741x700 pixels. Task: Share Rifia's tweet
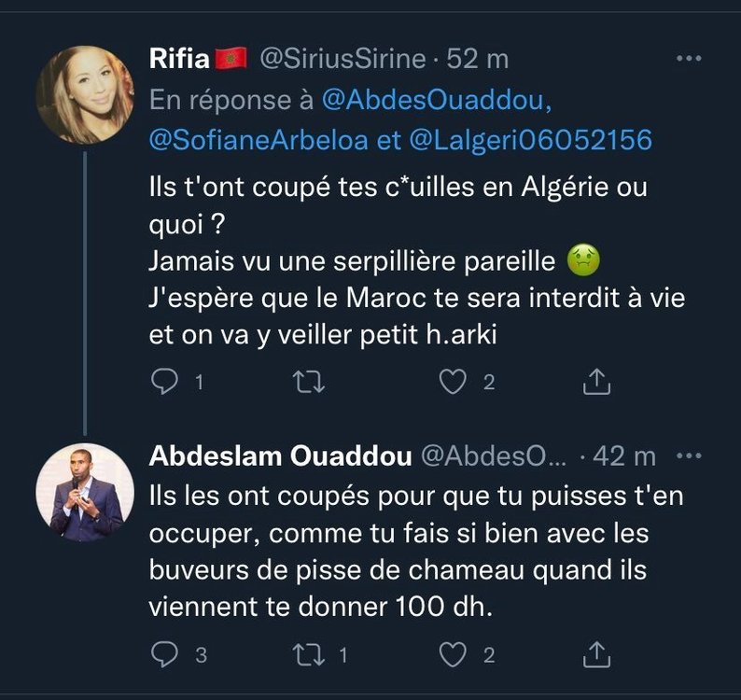tap(596, 381)
